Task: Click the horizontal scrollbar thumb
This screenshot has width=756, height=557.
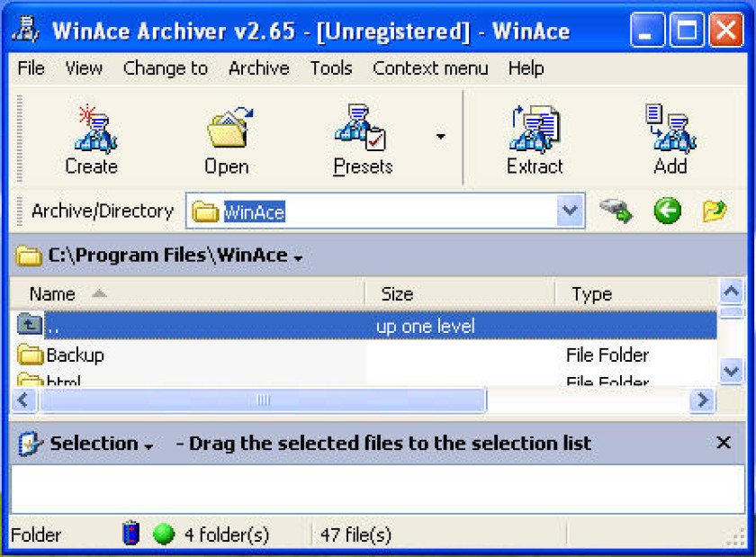Action: coord(263,400)
